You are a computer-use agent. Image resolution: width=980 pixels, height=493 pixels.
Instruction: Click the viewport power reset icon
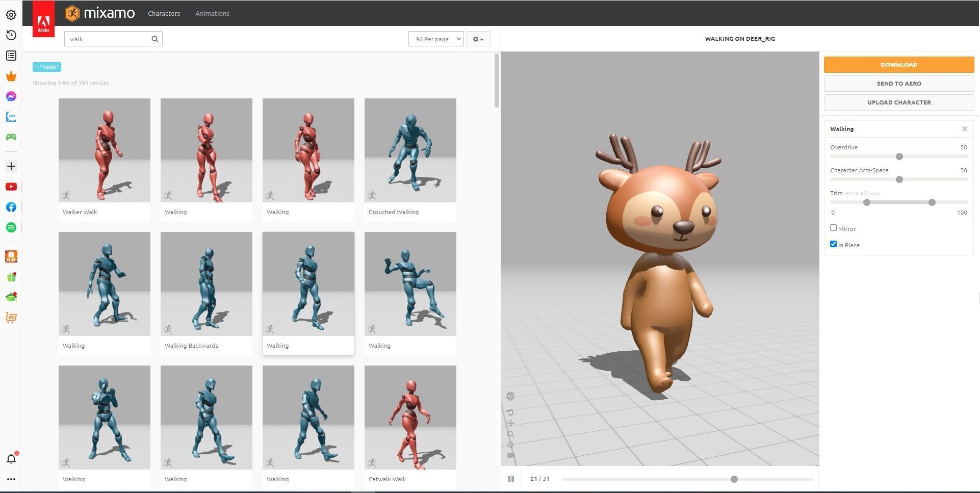tap(510, 445)
